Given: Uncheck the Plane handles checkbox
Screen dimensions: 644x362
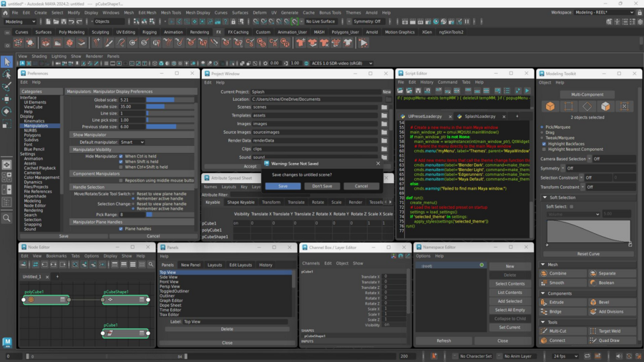Looking at the screenshot, I should [x=121, y=229].
